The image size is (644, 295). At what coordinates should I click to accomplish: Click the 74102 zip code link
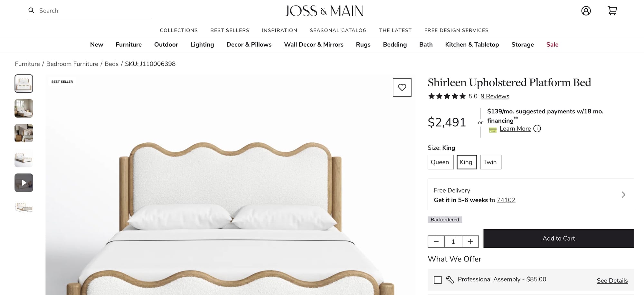[x=506, y=200]
